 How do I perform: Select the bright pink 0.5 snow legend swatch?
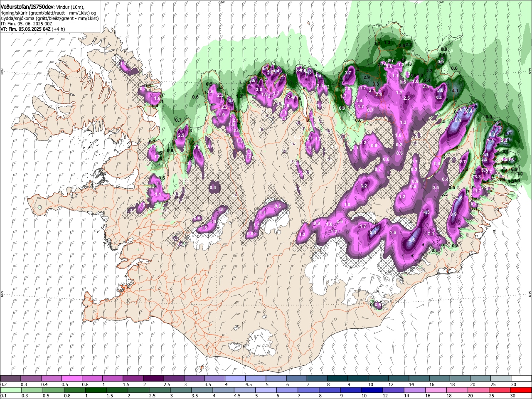click(71, 378)
